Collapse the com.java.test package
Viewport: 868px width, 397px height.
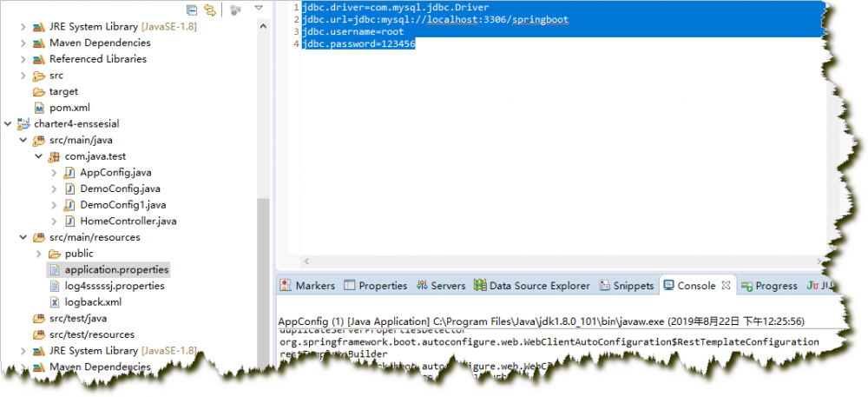[x=39, y=156]
